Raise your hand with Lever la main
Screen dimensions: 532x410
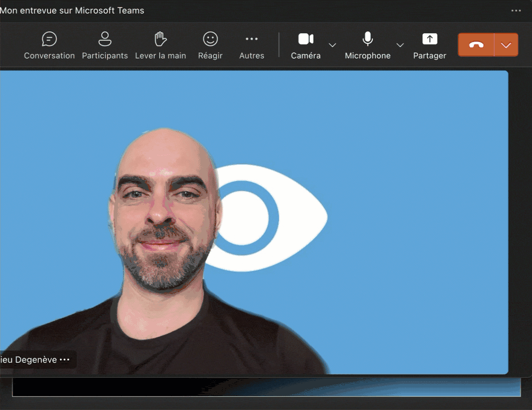160,39
